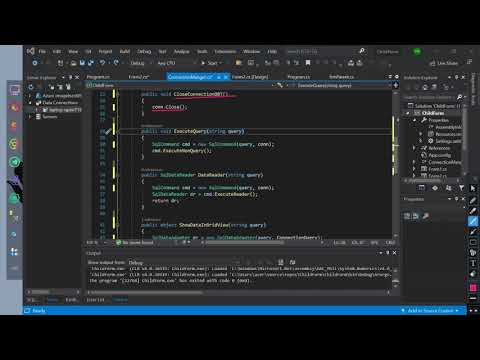Image resolution: width=480 pixels, height=360 pixels.
Task: Close the ConnectionManger.cs tab
Action: pos(226,77)
